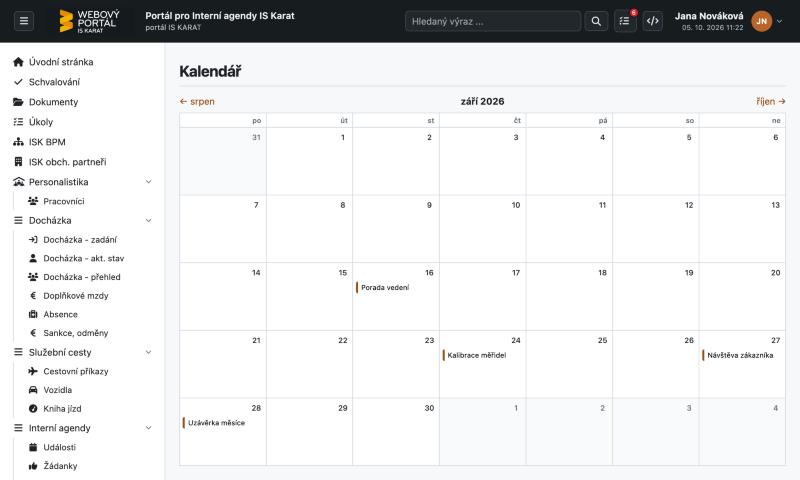The height and width of the screenshot is (480, 800).
Task: Click the user name Jana Nováková
Action: (709, 16)
